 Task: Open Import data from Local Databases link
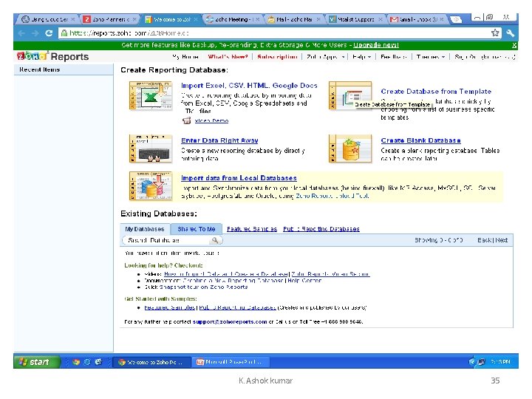coord(239,178)
